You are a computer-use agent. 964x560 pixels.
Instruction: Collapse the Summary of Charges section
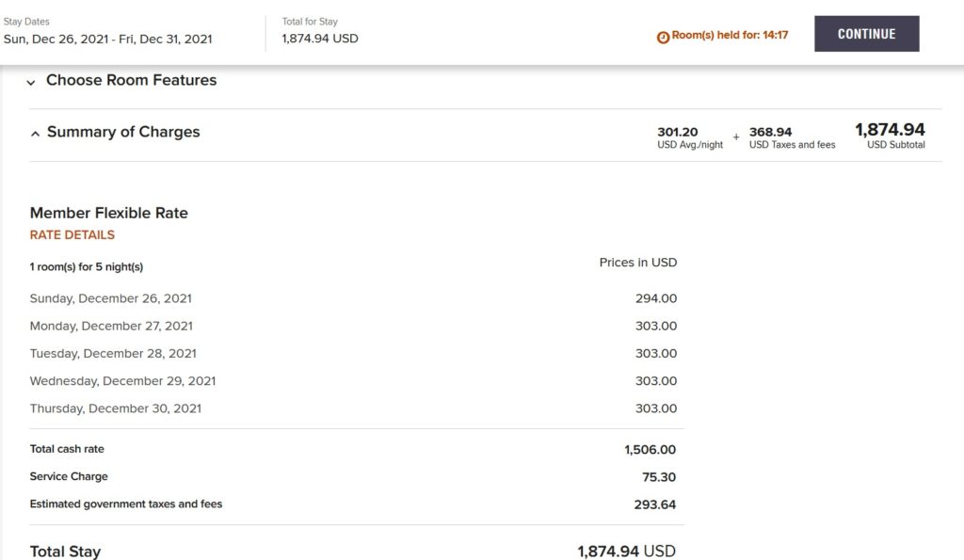(x=35, y=134)
